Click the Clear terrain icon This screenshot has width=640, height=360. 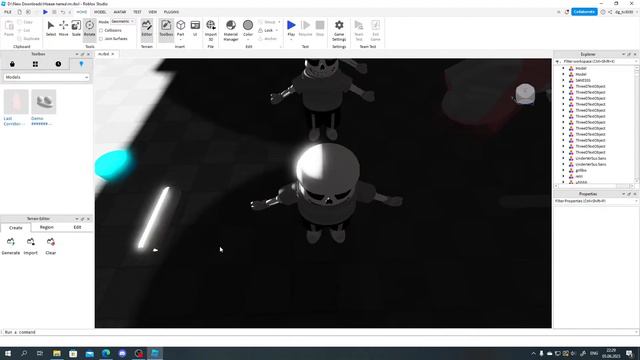(x=51, y=246)
